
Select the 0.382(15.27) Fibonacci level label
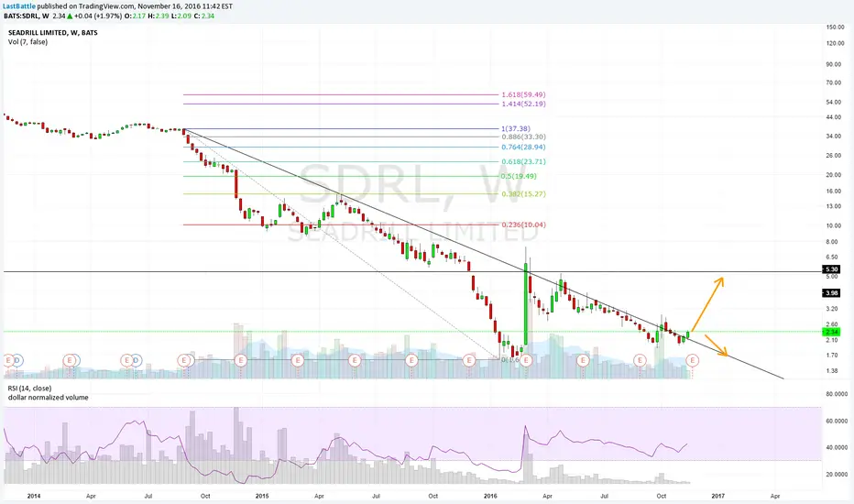click(523, 194)
